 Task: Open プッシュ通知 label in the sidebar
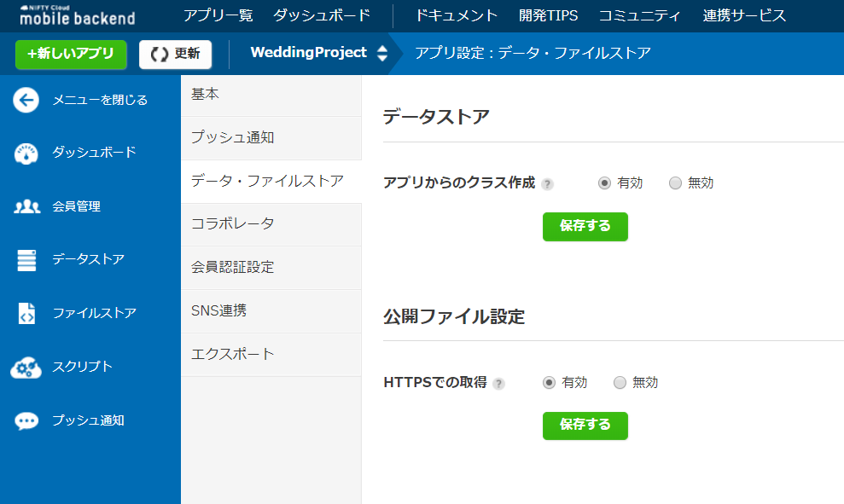click(88, 420)
